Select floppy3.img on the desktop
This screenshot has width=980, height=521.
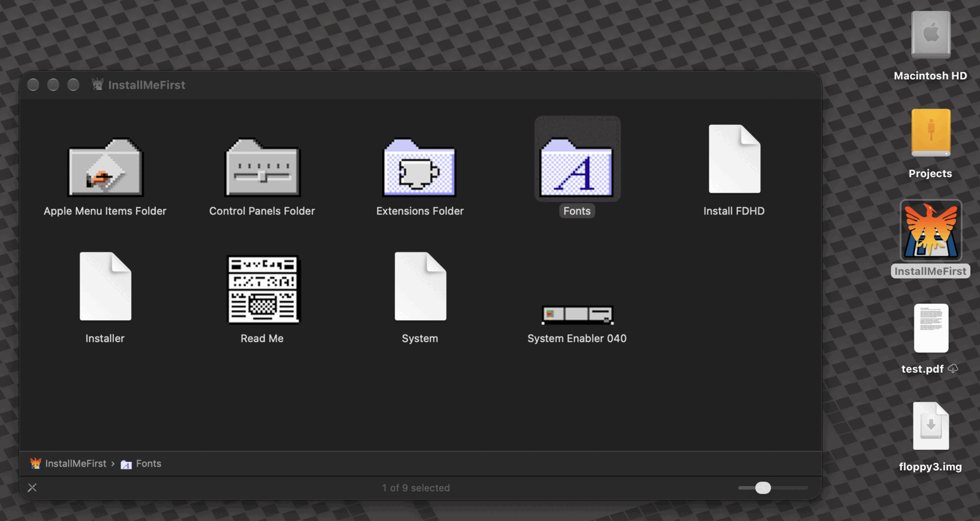pos(931,426)
